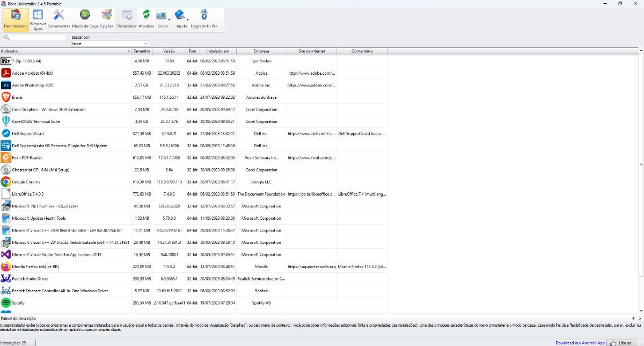
Task: Expand the Exibir view dropdown arrow
Action: (x=170, y=20)
